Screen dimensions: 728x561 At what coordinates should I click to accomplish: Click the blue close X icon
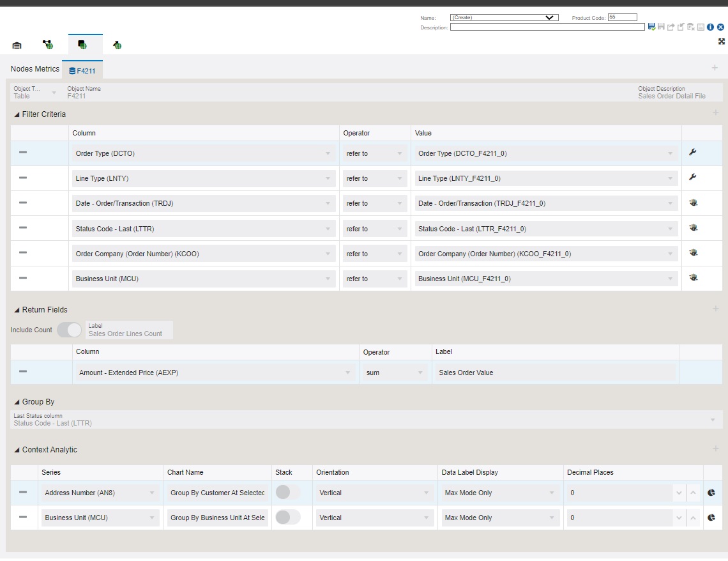(x=720, y=27)
